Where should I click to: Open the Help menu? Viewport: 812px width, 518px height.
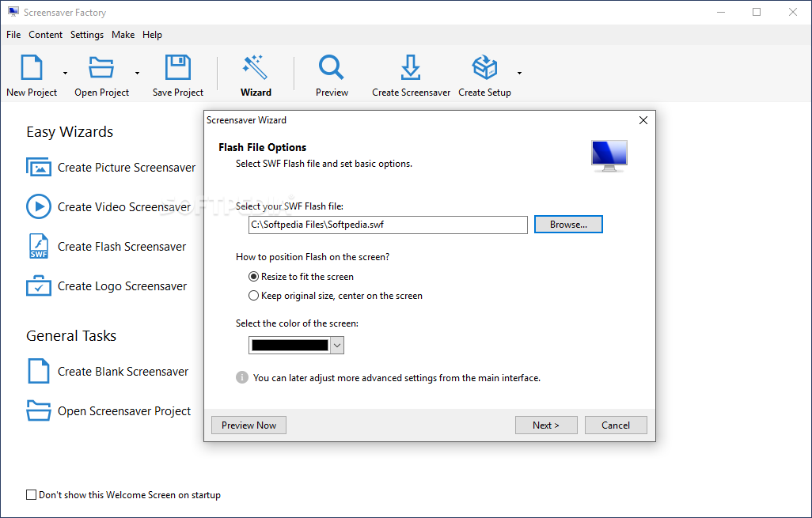pyautogui.click(x=152, y=35)
